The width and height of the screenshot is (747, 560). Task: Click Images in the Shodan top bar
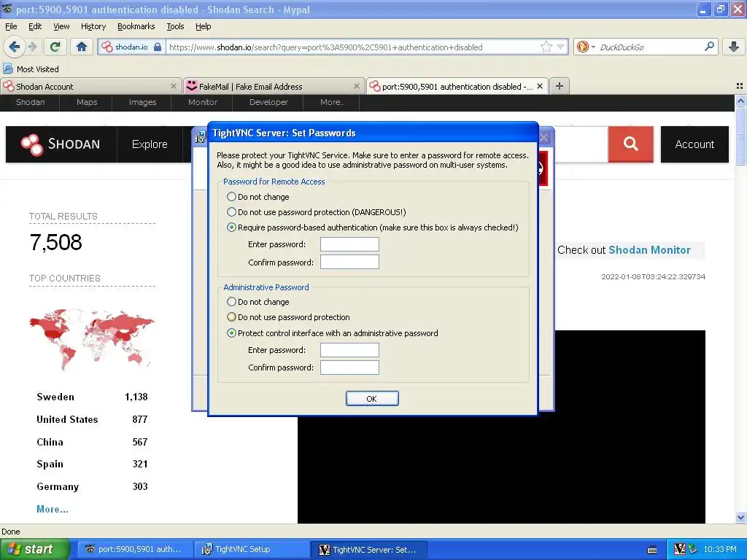(x=142, y=102)
